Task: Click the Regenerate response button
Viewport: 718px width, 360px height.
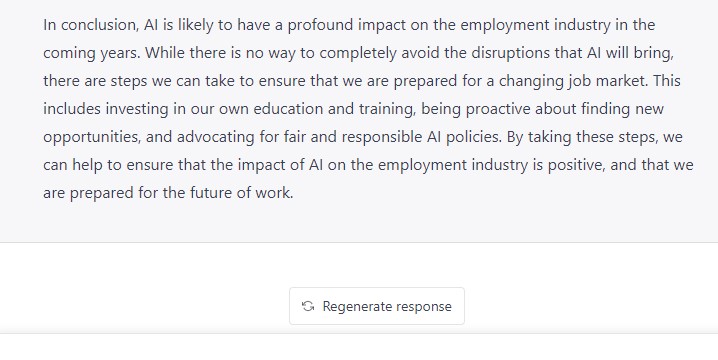Action: [x=377, y=306]
